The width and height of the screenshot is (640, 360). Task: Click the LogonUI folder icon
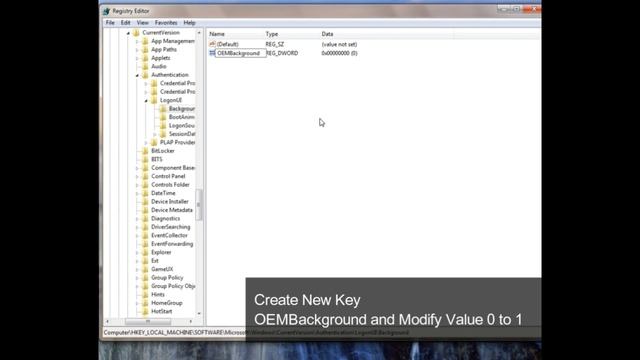tap(154, 100)
